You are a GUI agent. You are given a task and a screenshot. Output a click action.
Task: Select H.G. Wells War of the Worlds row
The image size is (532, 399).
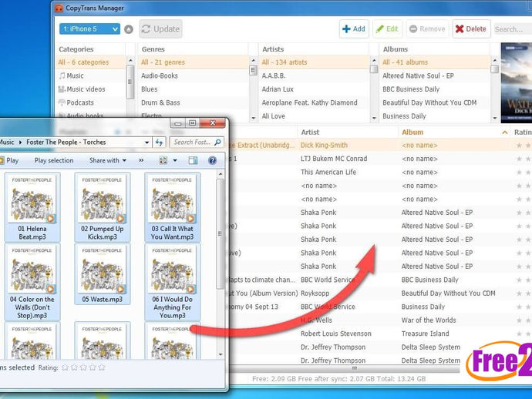379,320
